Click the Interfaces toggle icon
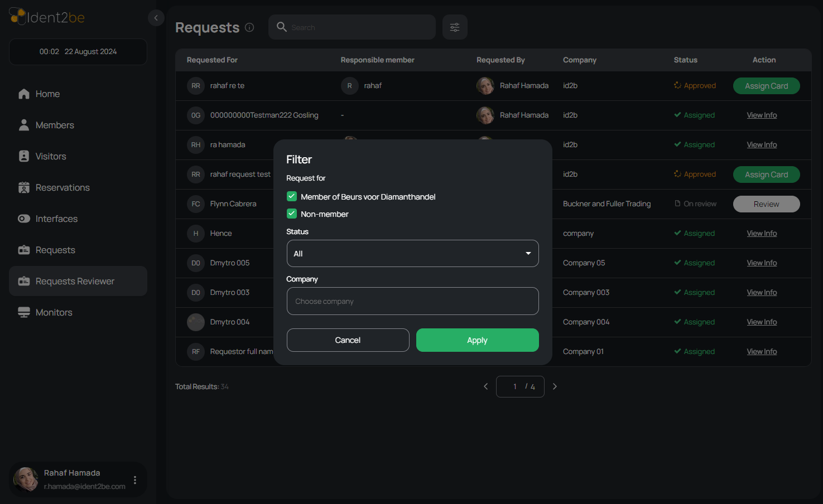 (24, 219)
